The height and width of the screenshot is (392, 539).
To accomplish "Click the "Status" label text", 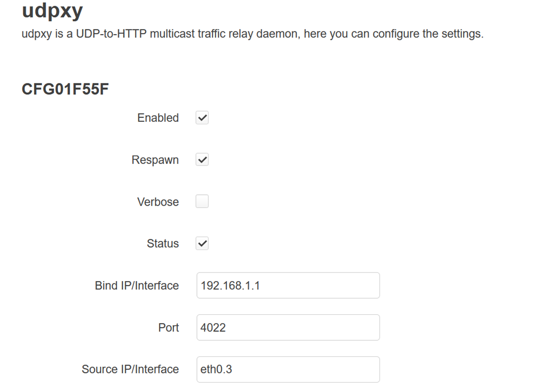I will click(163, 244).
